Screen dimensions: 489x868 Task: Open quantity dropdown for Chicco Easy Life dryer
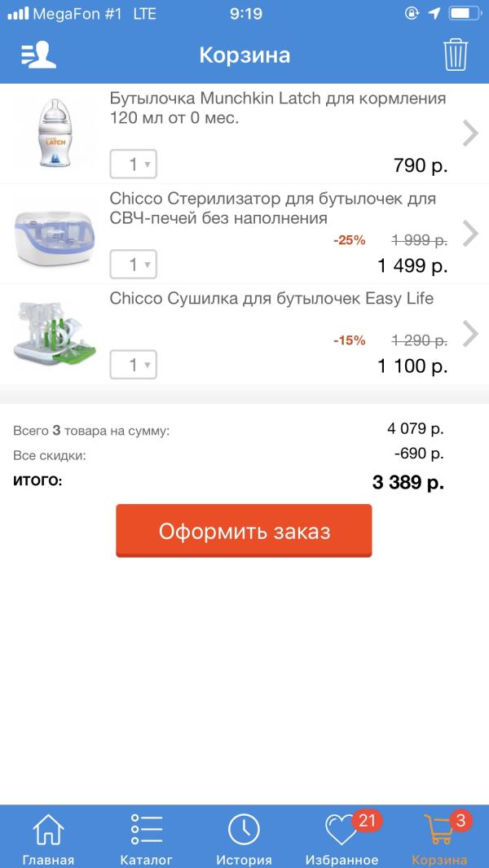[x=133, y=365]
